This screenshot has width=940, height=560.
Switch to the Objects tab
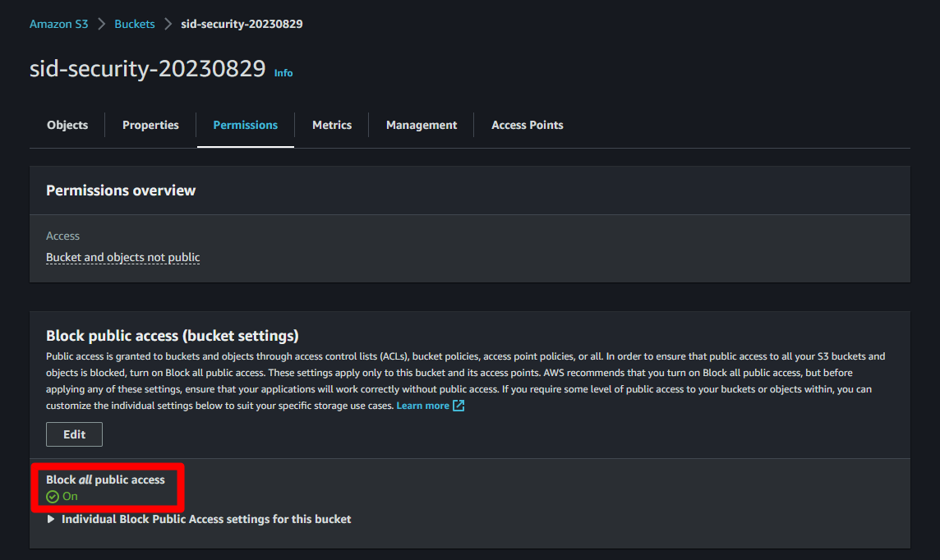coord(67,125)
